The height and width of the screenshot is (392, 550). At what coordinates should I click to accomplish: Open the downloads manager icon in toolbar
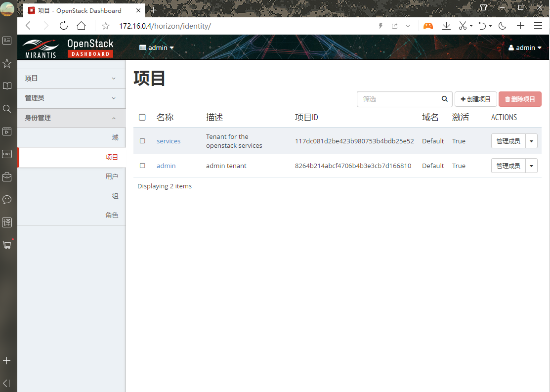(x=446, y=26)
